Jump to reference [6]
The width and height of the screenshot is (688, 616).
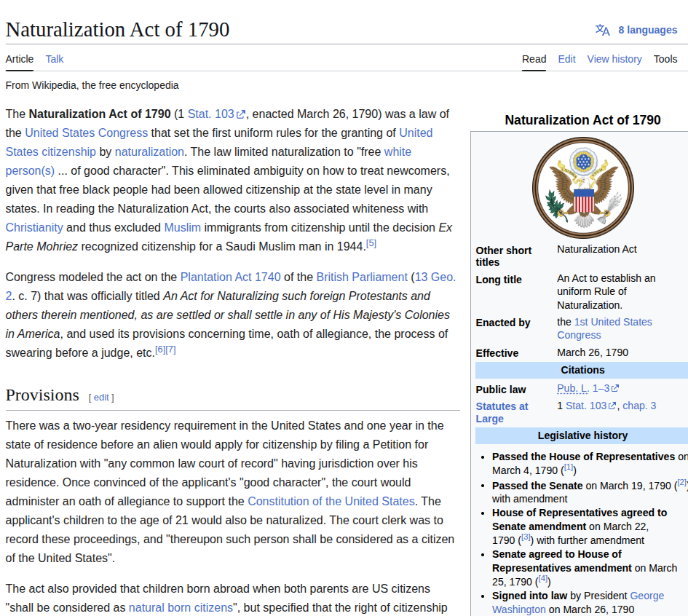tap(160, 350)
